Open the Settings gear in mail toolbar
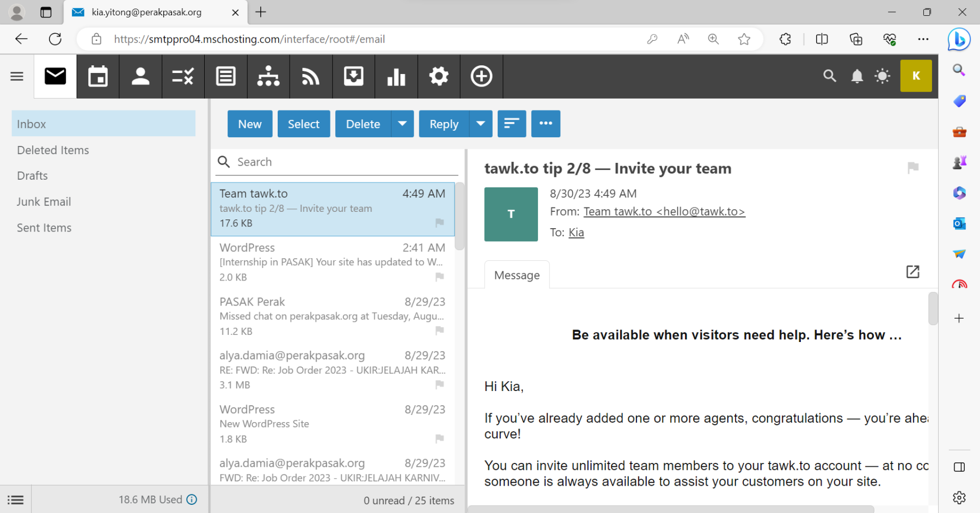Image resolution: width=980 pixels, height=513 pixels. tap(438, 76)
